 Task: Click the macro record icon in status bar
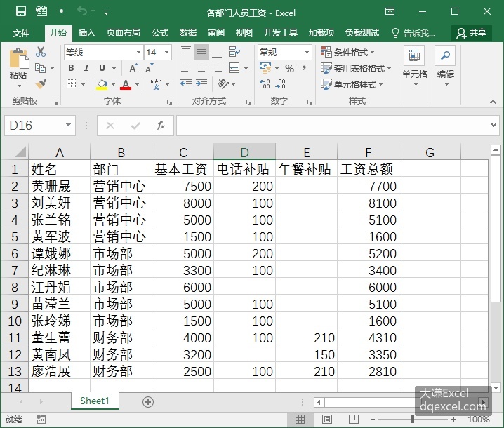41,420
